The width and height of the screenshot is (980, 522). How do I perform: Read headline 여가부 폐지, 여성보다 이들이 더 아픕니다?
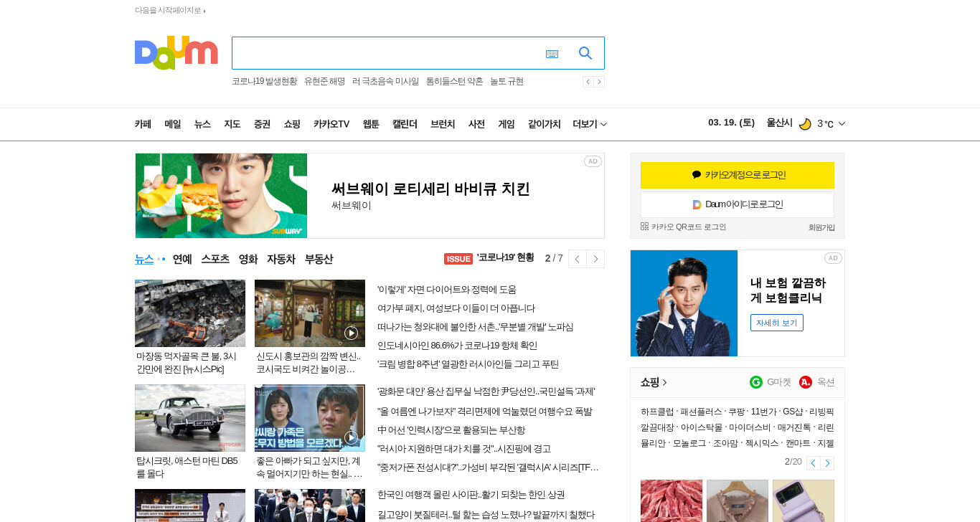point(456,308)
